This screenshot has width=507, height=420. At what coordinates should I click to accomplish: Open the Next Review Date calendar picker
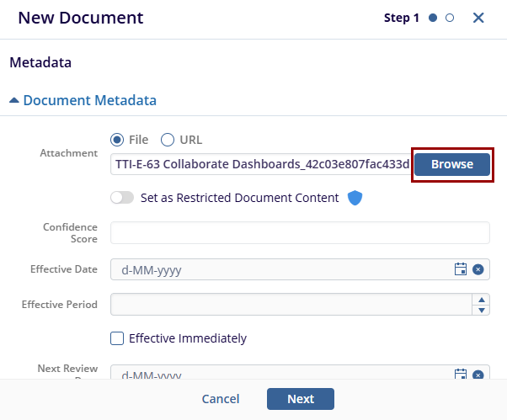coord(460,375)
